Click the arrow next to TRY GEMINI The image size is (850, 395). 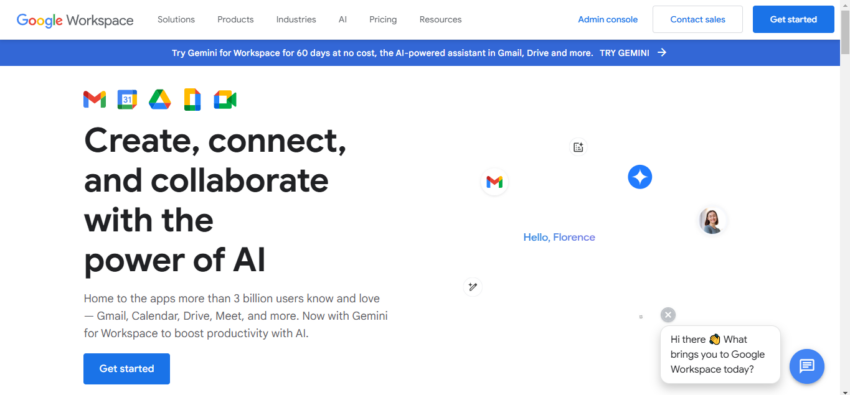661,53
